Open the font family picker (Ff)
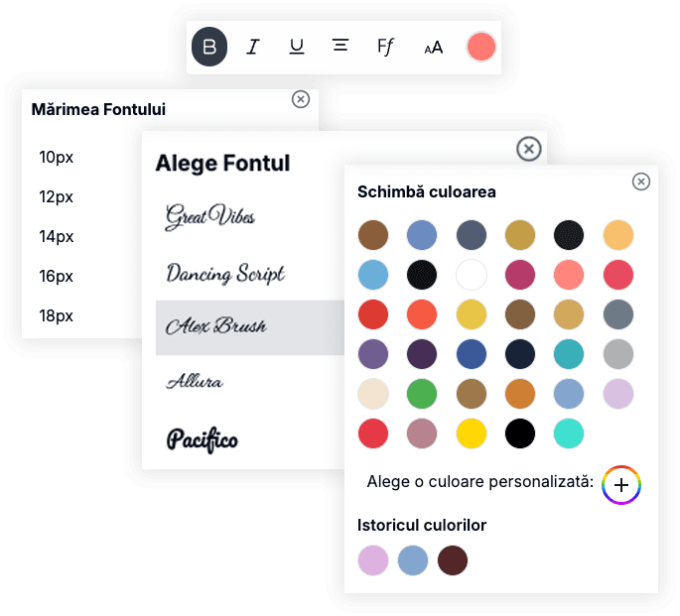The height and width of the screenshot is (616, 680). click(x=386, y=47)
